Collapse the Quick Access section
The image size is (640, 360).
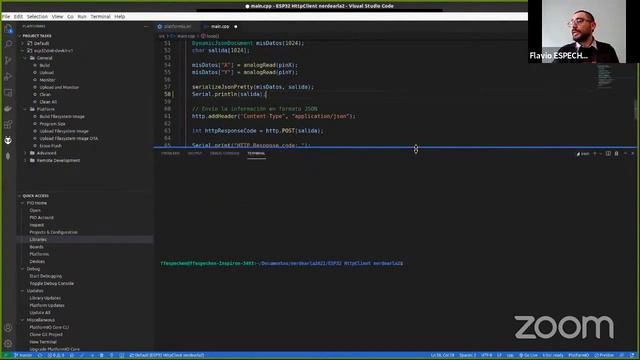click(x=36, y=196)
